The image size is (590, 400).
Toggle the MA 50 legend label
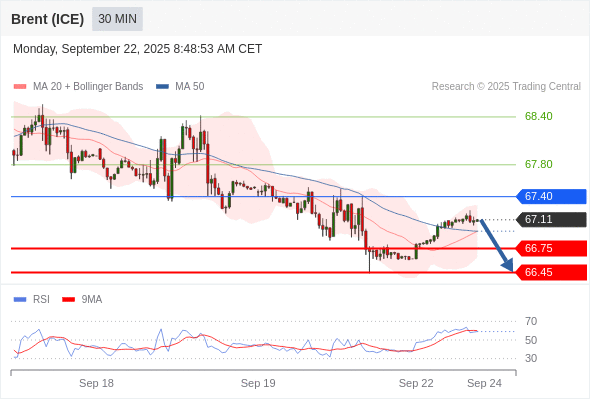tap(190, 87)
